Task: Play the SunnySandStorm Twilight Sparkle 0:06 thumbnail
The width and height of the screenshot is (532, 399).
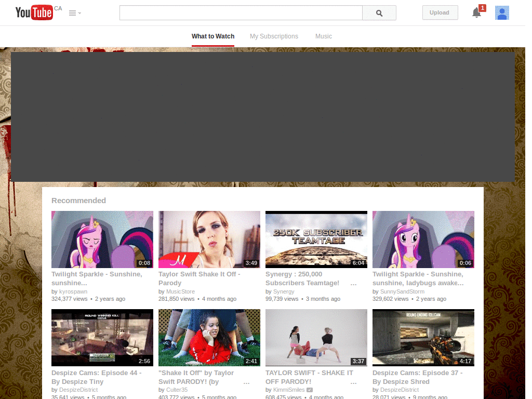Action: tap(423, 240)
